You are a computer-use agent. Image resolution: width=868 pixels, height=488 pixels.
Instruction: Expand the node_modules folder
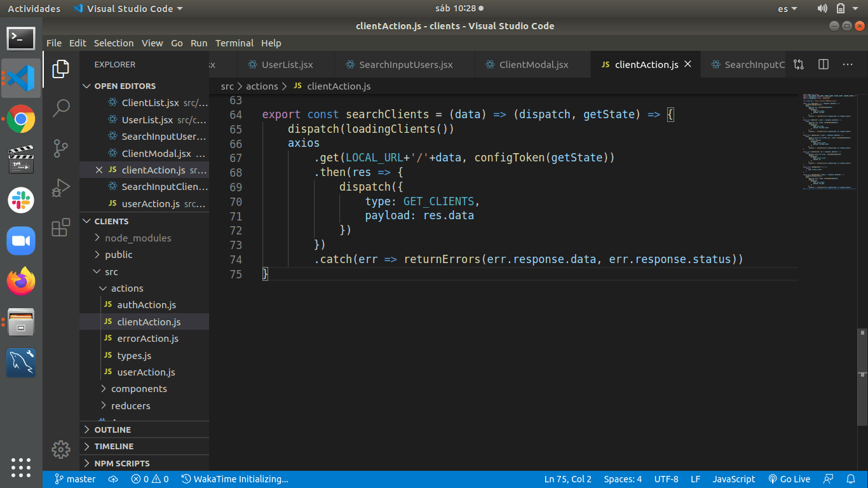click(137, 238)
